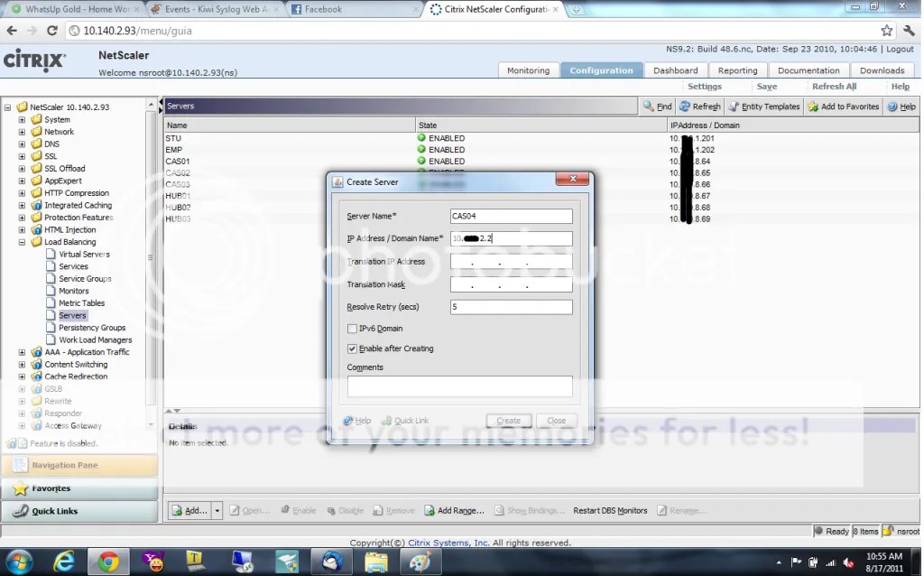
Task: Refresh the Servers list
Action: click(x=699, y=106)
